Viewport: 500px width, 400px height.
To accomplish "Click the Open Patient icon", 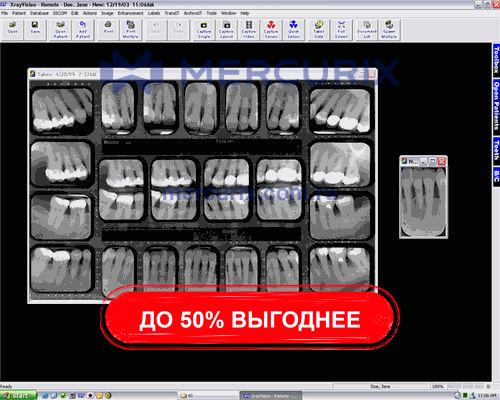I will pyautogui.click(x=60, y=29).
